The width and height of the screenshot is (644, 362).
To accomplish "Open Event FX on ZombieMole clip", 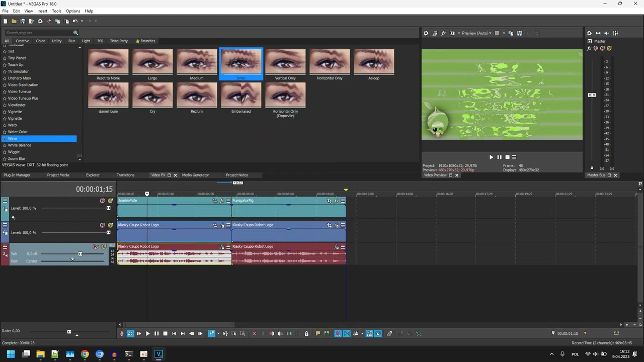I will (222, 201).
